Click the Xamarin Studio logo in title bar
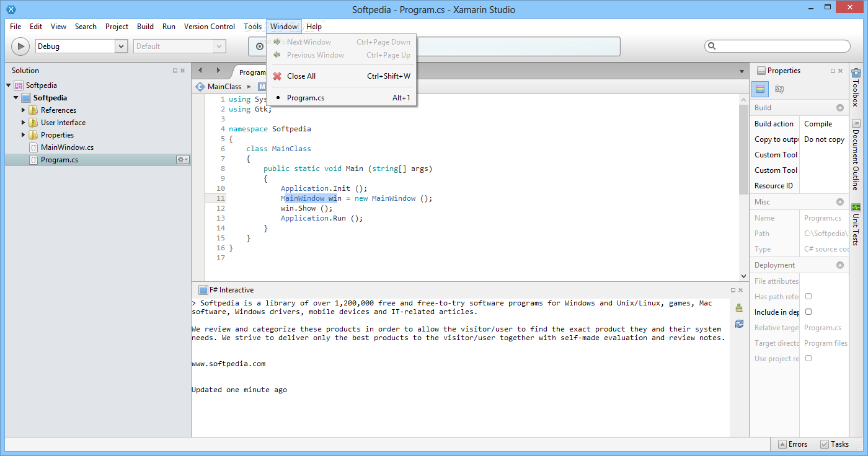868x456 pixels. coord(11,9)
